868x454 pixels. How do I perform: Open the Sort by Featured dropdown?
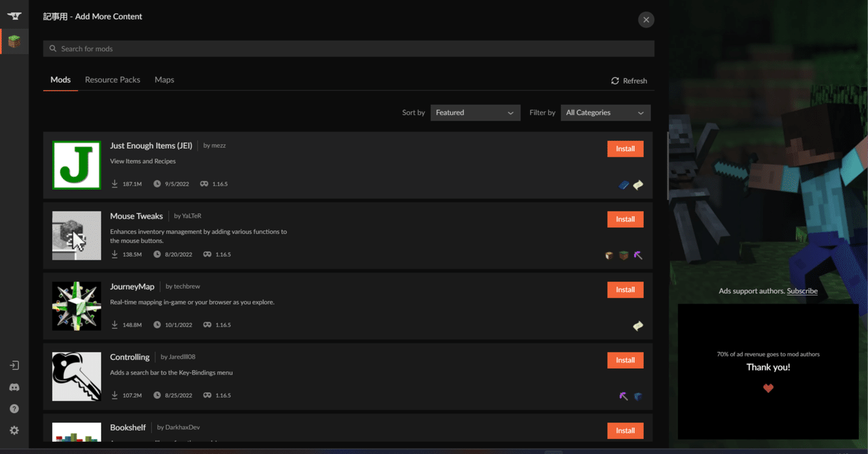[475, 112]
